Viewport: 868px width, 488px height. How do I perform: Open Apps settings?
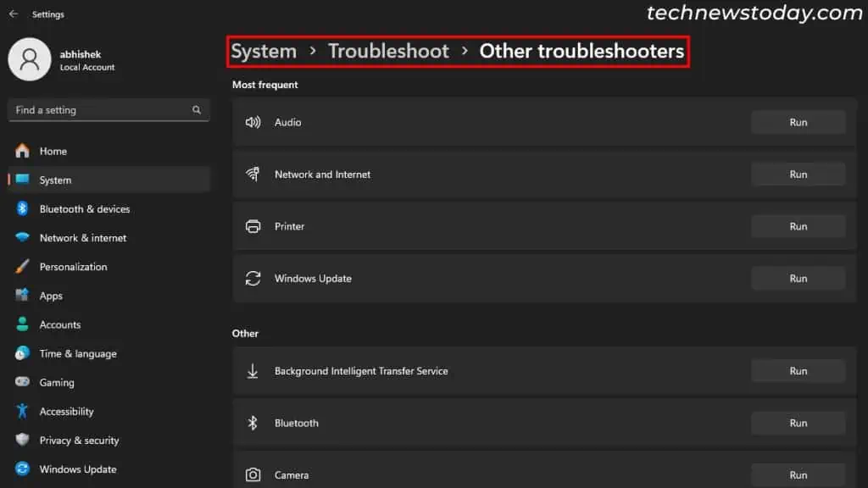point(109,296)
